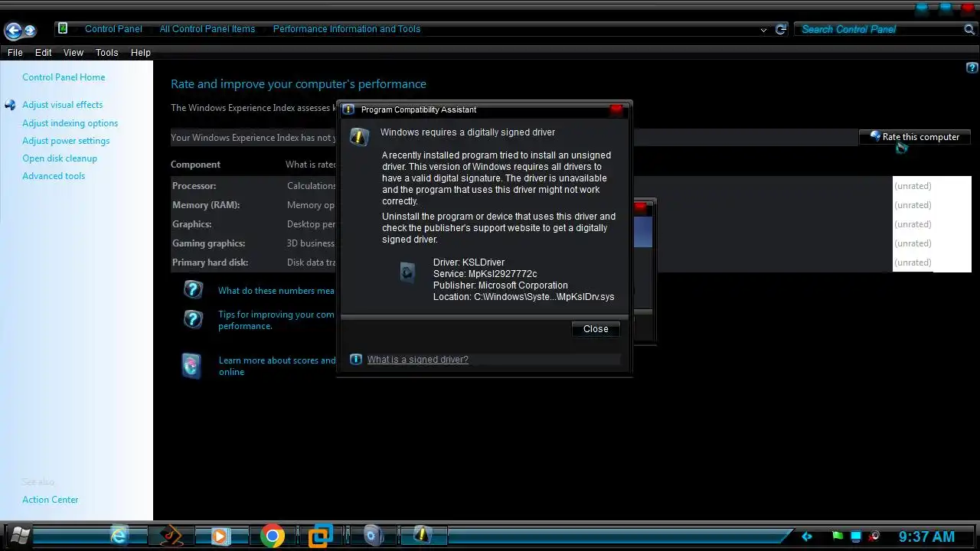The height and width of the screenshot is (551, 980).
Task: Open Adjust power settings
Action: pyautogui.click(x=66, y=141)
